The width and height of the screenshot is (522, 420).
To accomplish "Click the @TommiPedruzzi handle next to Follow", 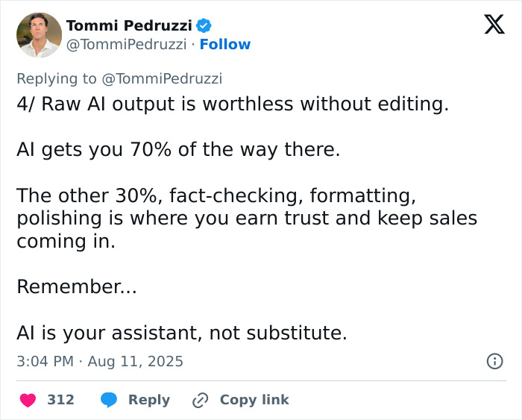I will (x=127, y=45).
